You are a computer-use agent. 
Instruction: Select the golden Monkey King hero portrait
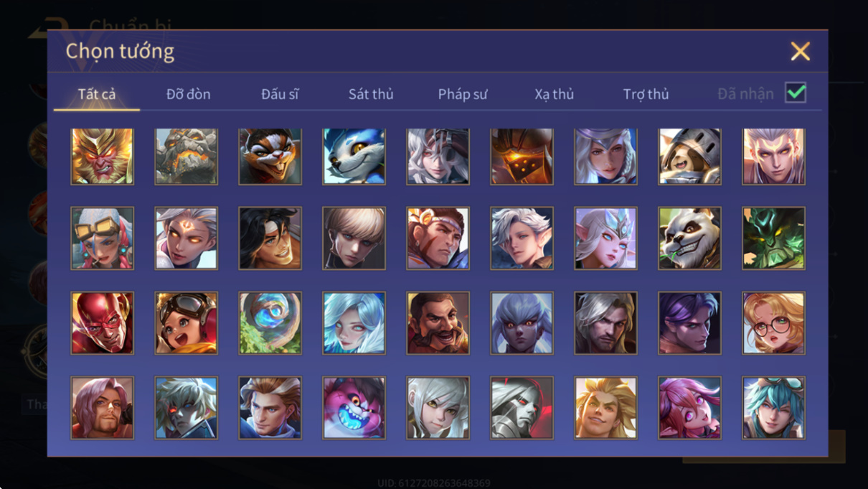[x=103, y=157]
